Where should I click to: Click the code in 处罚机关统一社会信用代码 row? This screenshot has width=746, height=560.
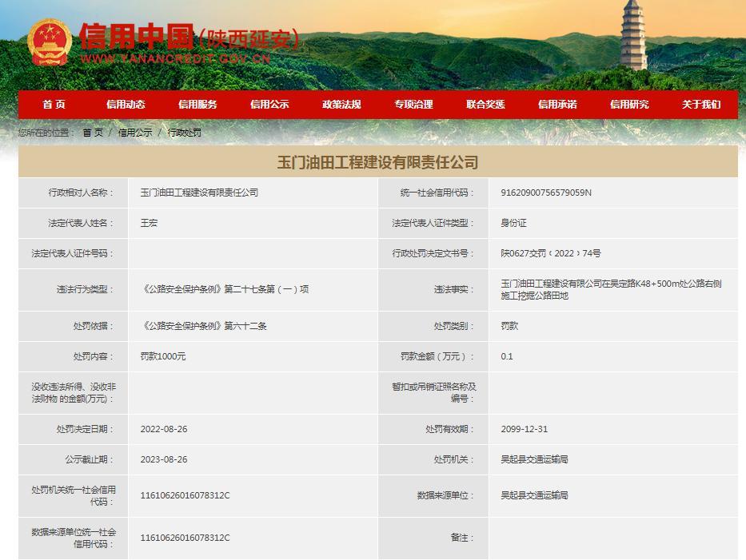coord(185,495)
